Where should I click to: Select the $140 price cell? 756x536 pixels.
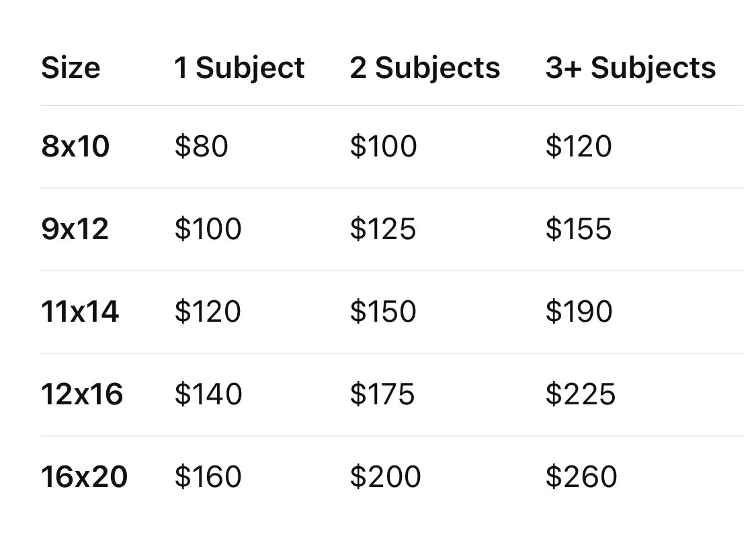[x=208, y=394]
